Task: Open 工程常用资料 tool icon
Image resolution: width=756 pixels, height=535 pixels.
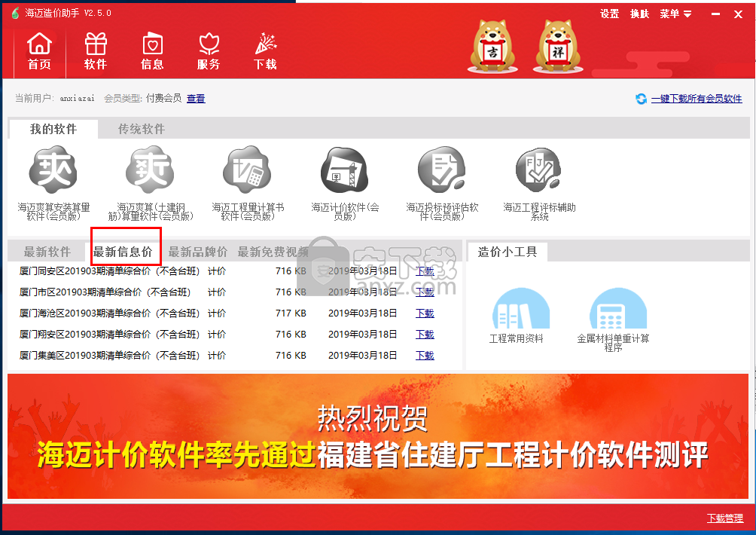Action: pos(521,309)
